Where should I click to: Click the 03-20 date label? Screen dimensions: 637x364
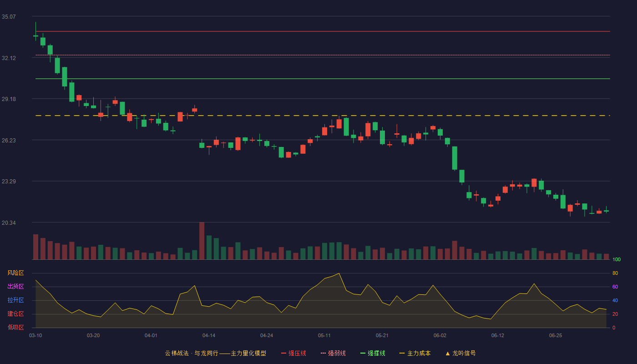93,335
